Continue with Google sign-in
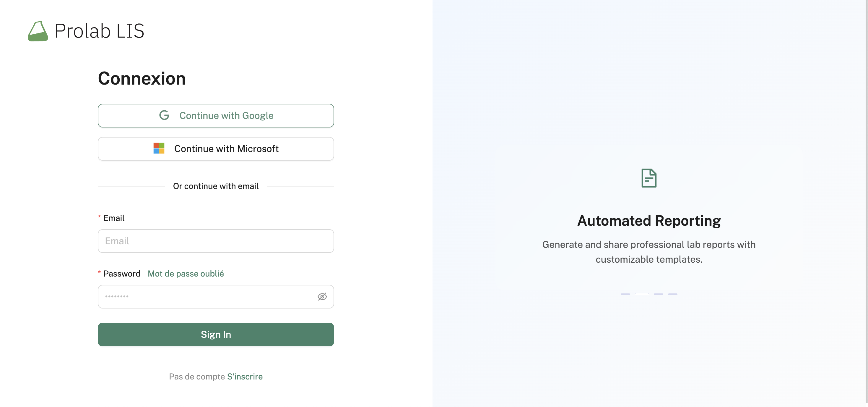 [x=216, y=115]
